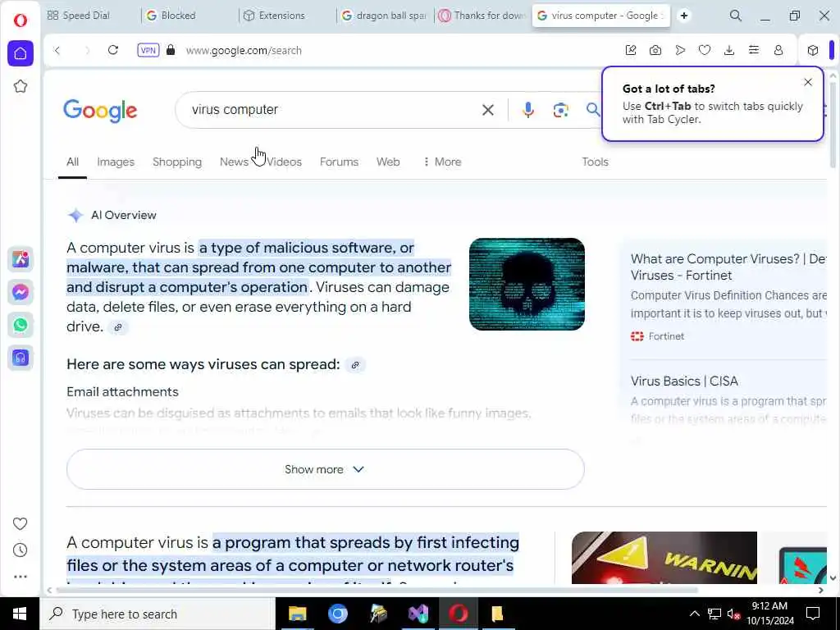Open Aria AI sidebar icon
The height and width of the screenshot is (630, 840).
coord(21,259)
